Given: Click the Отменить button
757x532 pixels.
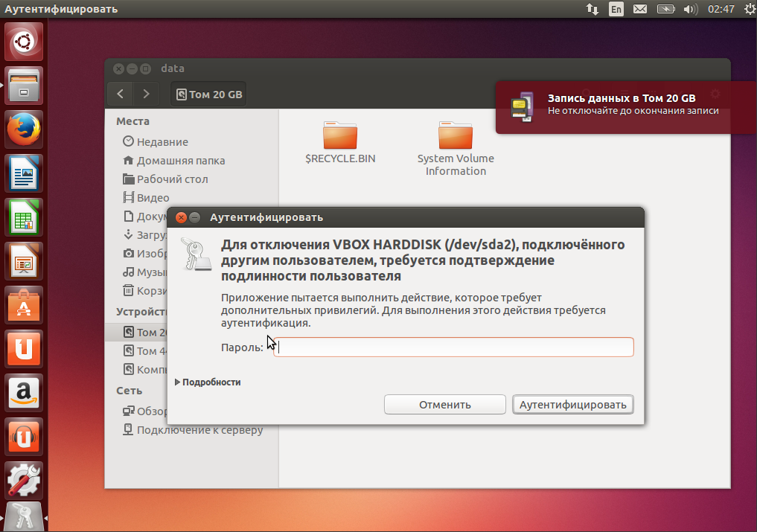Looking at the screenshot, I should coord(444,404).
